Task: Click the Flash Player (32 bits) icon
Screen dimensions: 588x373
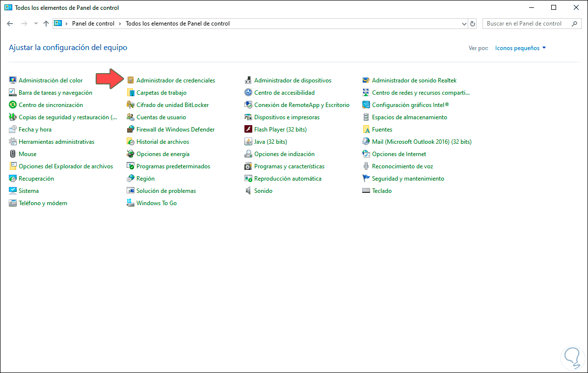Action: [248, 130]
